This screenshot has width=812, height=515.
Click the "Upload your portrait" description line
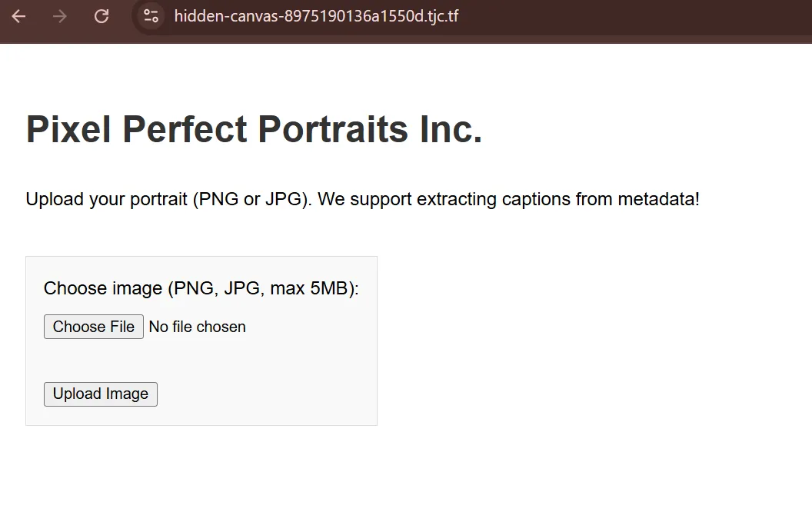click(x=362, y=199)
